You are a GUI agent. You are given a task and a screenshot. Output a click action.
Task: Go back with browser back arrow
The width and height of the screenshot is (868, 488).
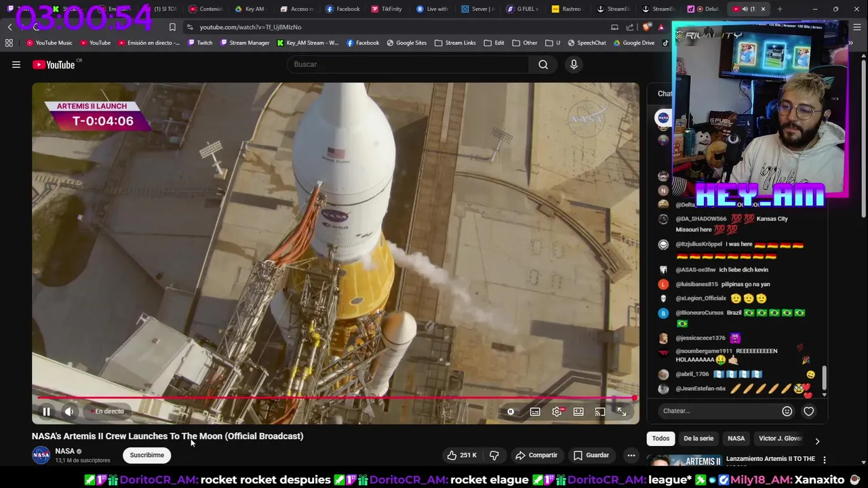tap(9, 27)
